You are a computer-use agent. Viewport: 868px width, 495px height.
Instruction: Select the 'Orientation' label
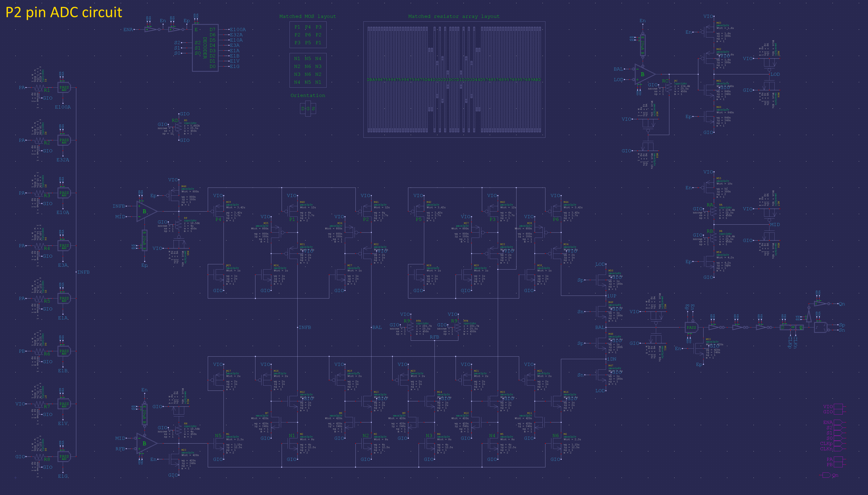(308, 96)
